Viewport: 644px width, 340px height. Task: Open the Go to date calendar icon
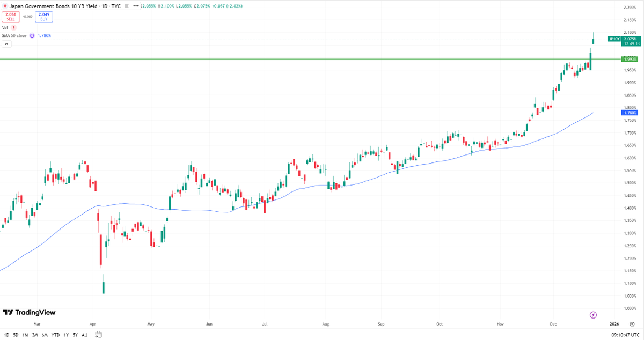(x=98, y=335)
